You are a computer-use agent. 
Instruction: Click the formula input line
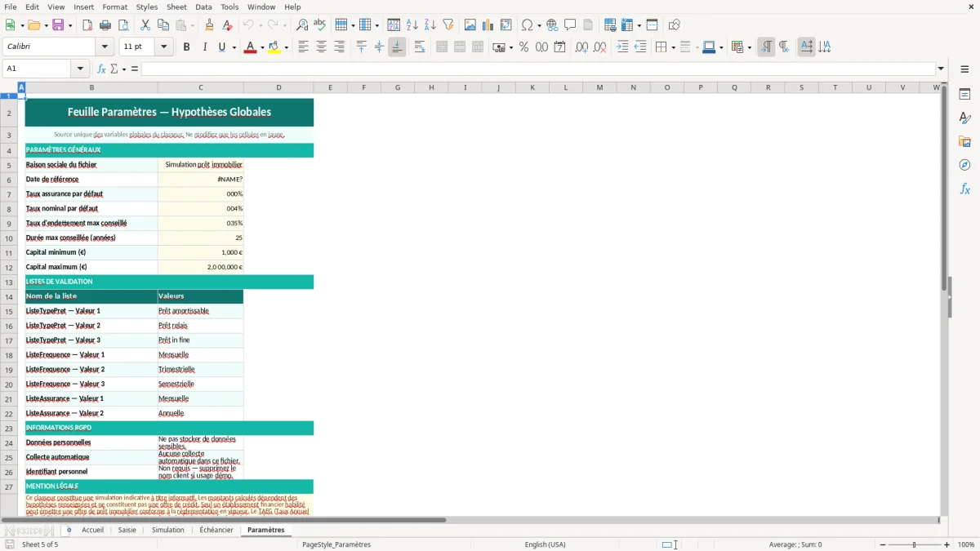pyautogui.click(x=538, y=69)
